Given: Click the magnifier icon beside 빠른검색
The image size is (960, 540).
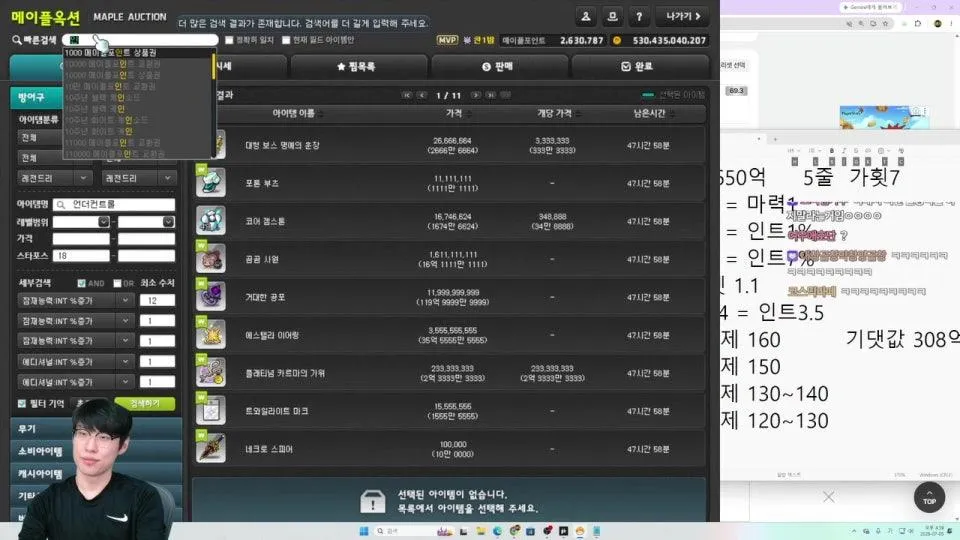Looking at the screenshot, I should click(x=17, y=40).
